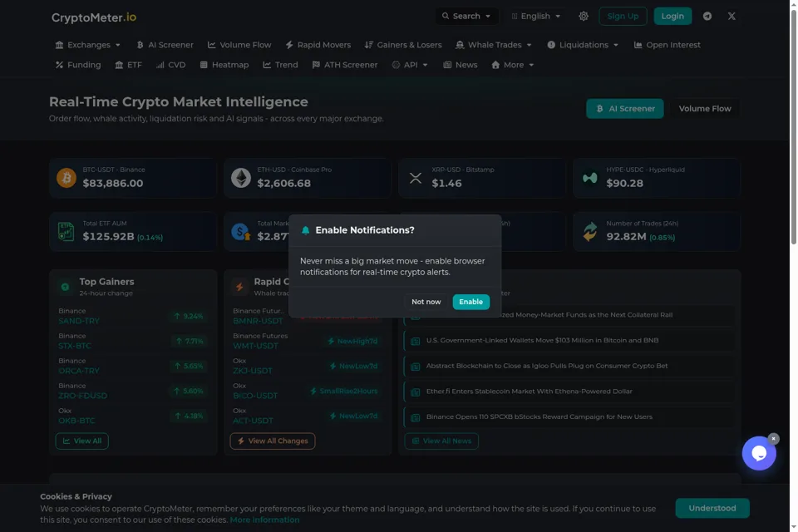Screen dimensions: 798x532
Task: Open news about Government-Linked Wallets
Action: [542, 340]
